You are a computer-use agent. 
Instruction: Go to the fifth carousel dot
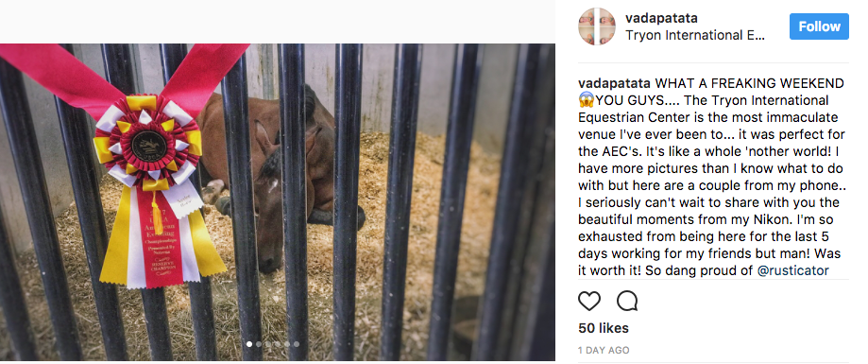[x=287, y=344]
